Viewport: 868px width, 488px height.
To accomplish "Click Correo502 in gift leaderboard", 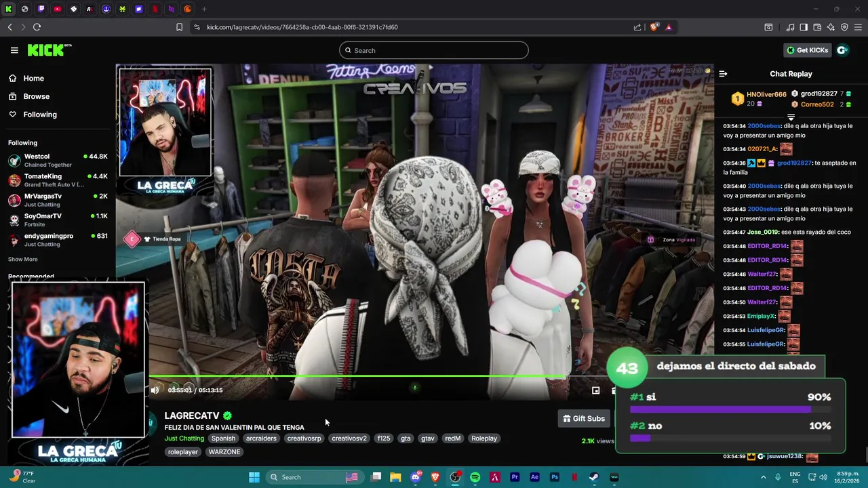I will point(817,104).
